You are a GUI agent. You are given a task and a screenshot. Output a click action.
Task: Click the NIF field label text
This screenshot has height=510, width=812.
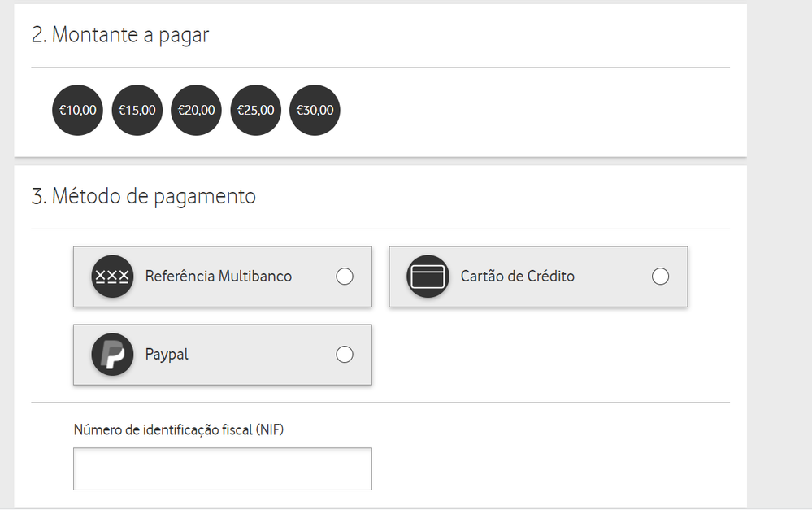[178, 429]
